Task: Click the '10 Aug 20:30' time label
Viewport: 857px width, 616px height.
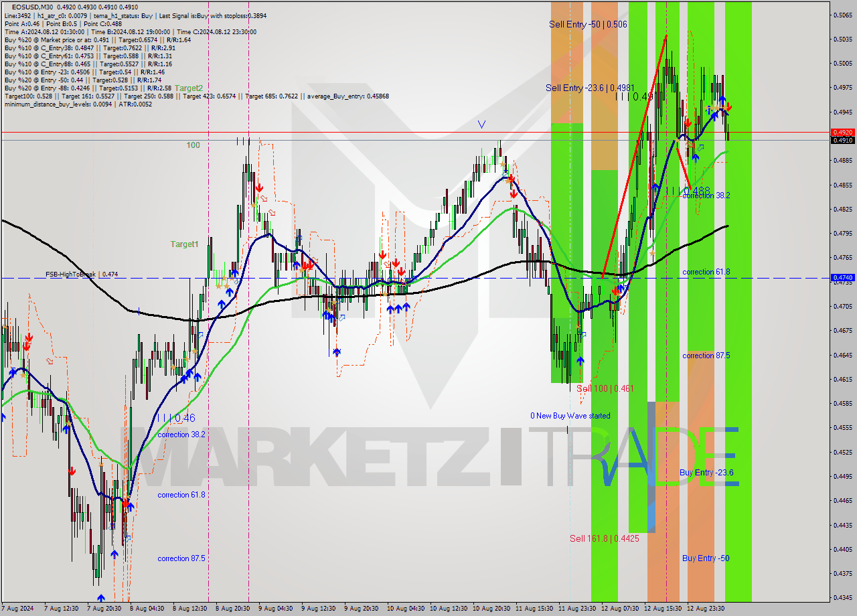Action: (x=491, y=609)
